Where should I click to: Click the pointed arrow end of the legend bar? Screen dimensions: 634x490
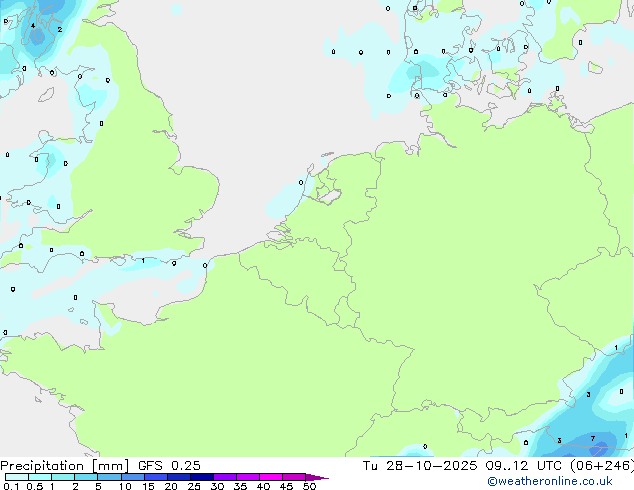pyautogui.click(x=317, y=477)
